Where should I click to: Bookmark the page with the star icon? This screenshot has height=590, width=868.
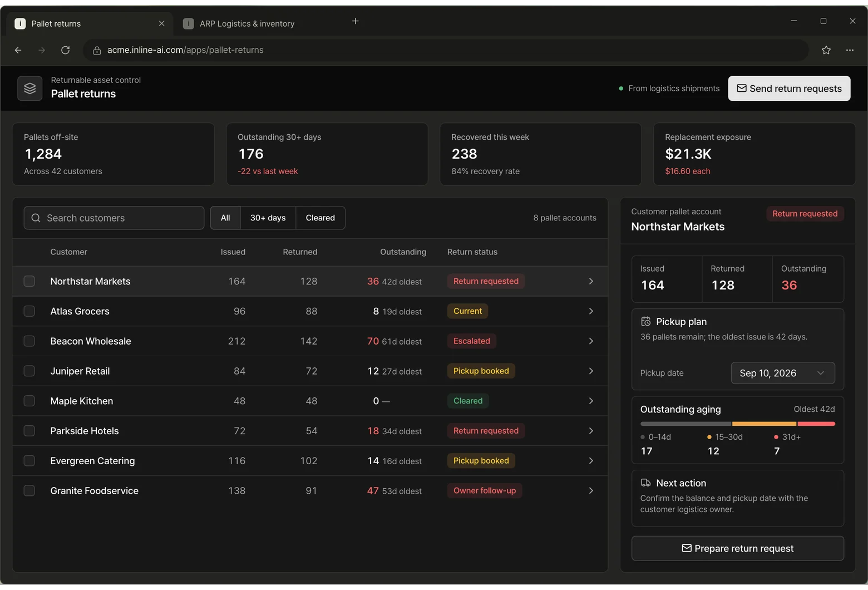(x=826, y=50)
